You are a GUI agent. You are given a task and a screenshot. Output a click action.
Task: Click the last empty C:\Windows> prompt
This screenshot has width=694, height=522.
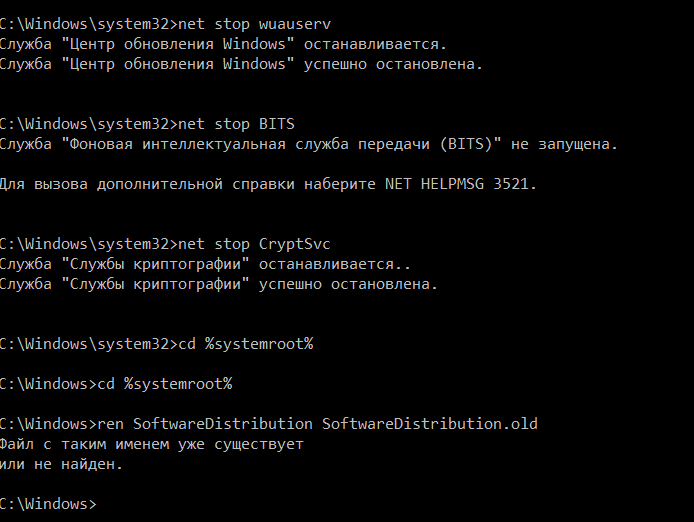(x=48, y=504)
